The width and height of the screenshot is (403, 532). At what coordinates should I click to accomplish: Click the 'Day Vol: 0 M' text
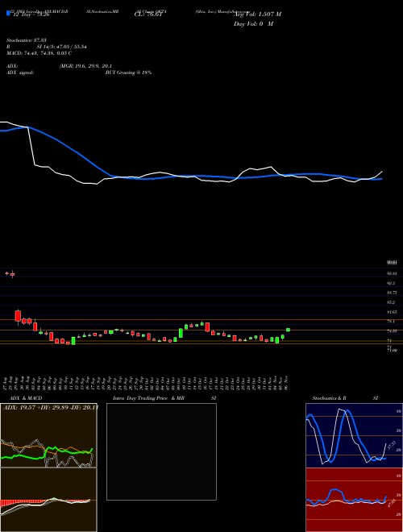click(253, 24)
